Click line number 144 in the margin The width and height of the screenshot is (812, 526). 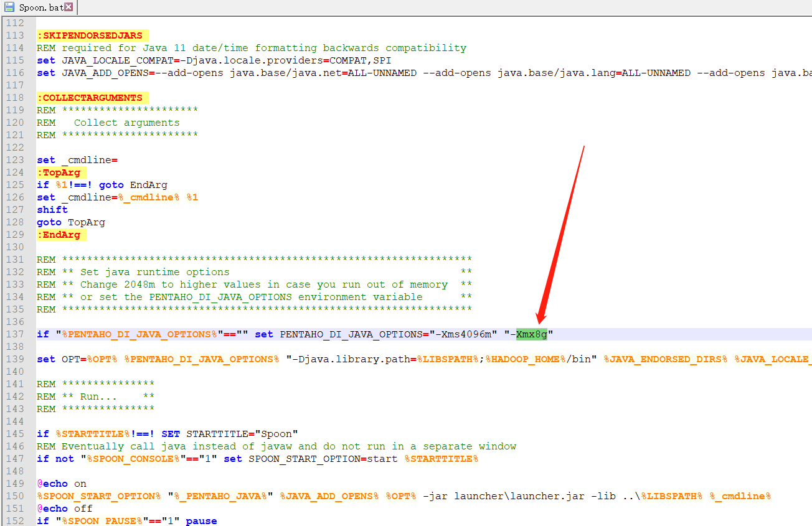pos(14,421)
